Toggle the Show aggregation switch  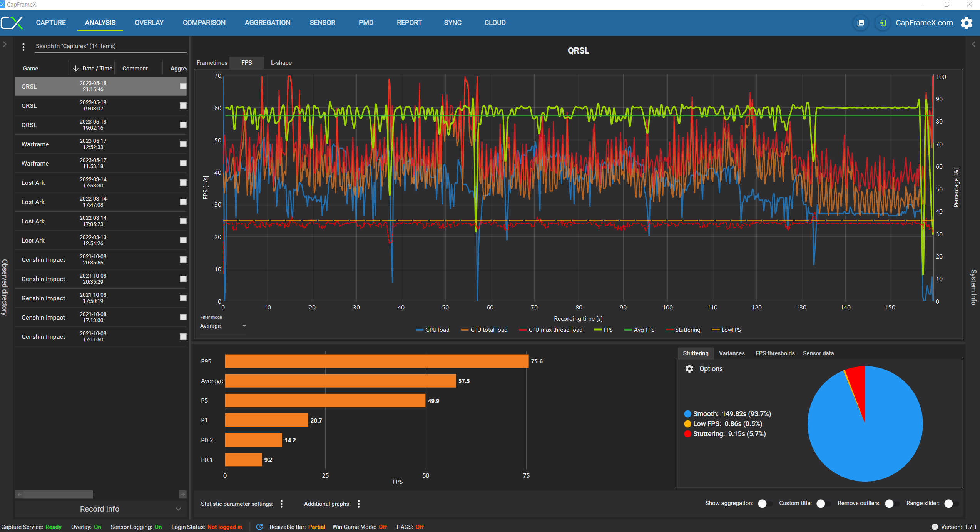[764, 504]
